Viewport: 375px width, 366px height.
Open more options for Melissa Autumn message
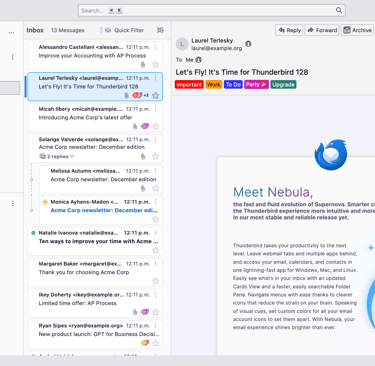click(156, 171)
